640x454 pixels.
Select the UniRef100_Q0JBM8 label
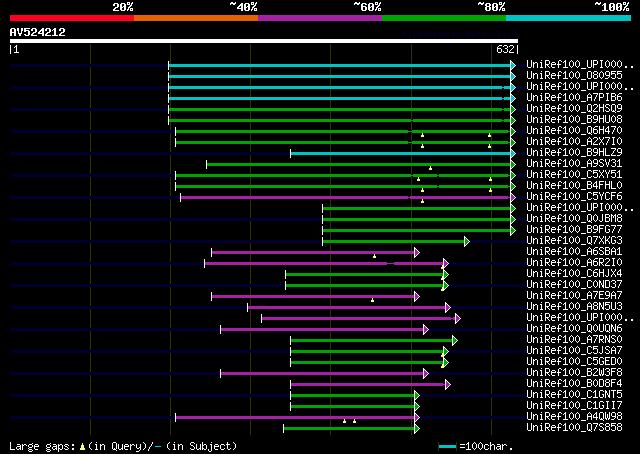[574, 219]
